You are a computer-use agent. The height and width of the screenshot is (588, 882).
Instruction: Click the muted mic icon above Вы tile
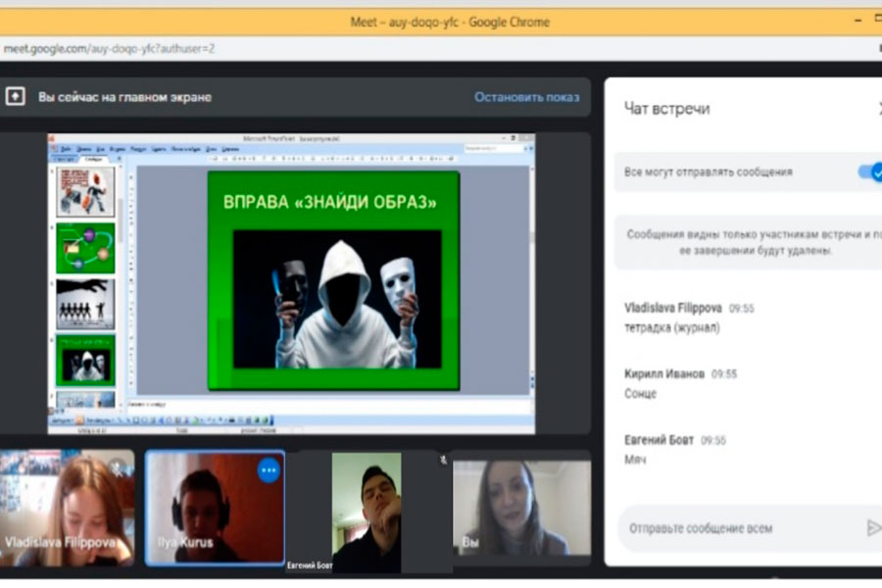tap(443, 461)
